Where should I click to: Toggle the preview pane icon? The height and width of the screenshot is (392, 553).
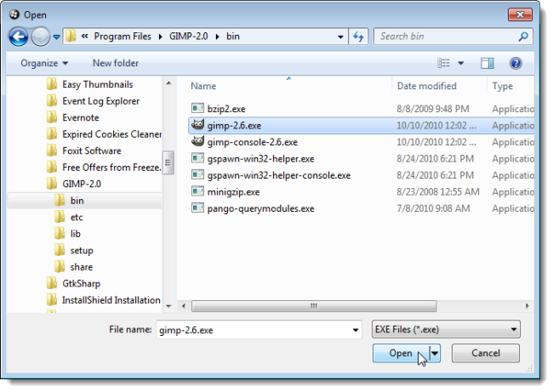click(x=487, y=64)
